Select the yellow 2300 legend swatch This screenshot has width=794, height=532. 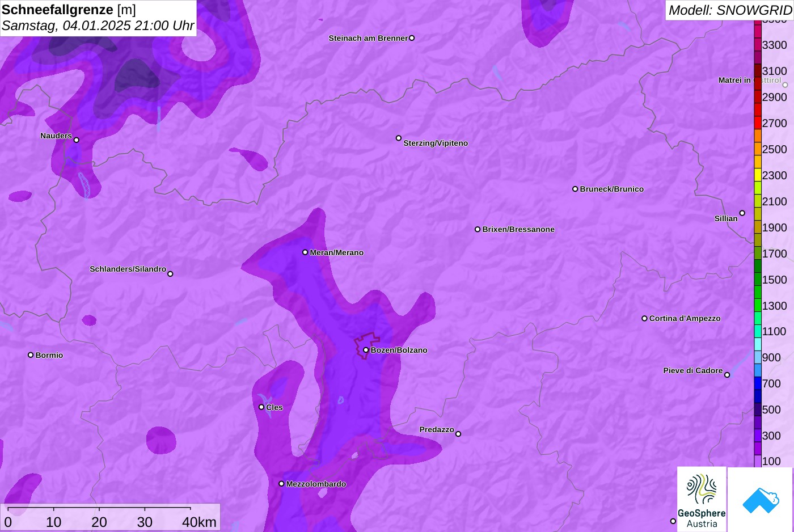758,175
